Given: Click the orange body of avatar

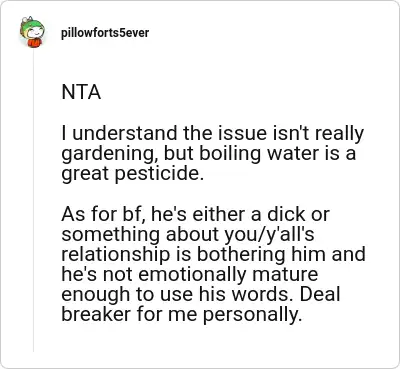Looking at the screenshot, I should [33, 42].
